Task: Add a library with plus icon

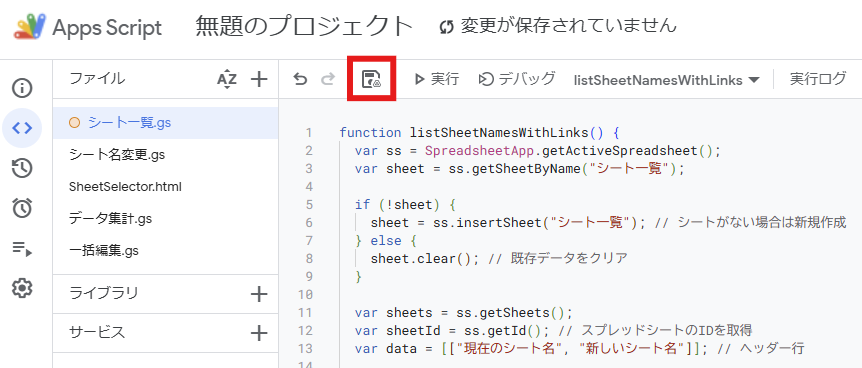Action: click(x=258, y=294)
